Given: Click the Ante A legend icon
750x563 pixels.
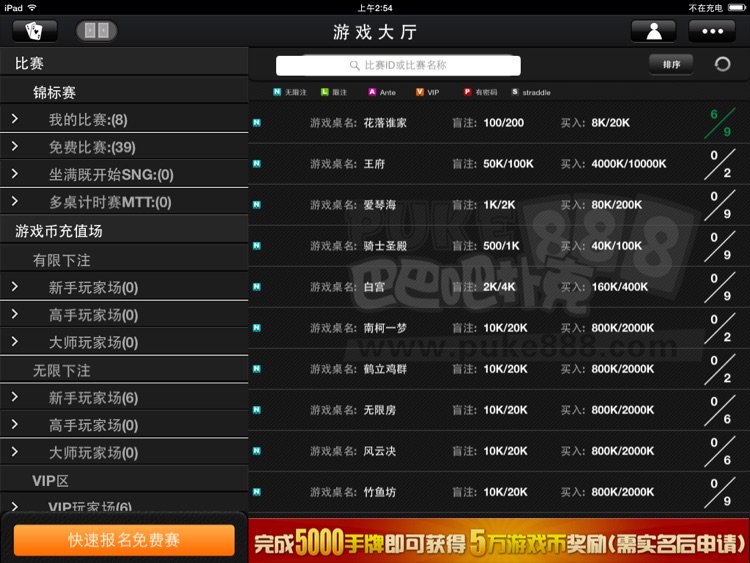Looking at the screenshot, I should [372, 92].
